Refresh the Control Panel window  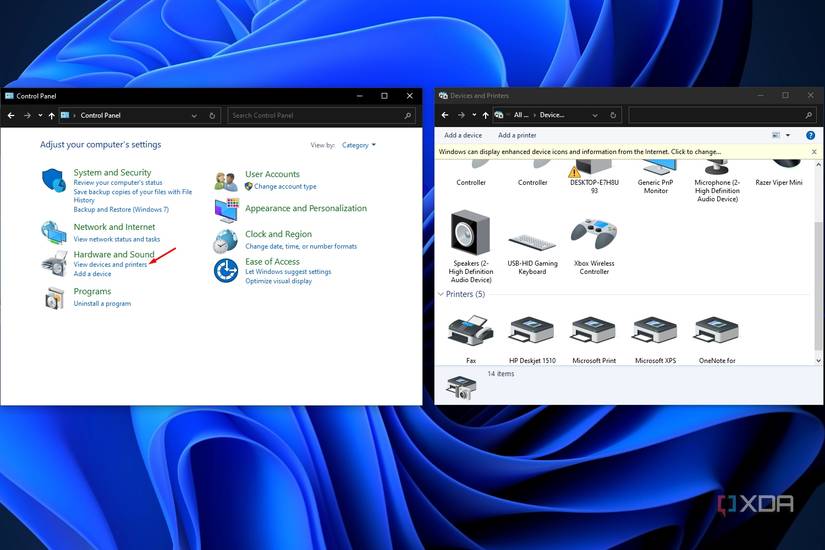(212, 115)
